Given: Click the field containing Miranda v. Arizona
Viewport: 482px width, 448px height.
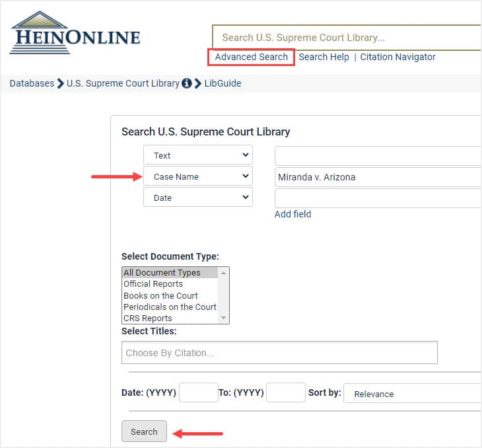Looking at the screenshot, I should click(x=378, y=177).
